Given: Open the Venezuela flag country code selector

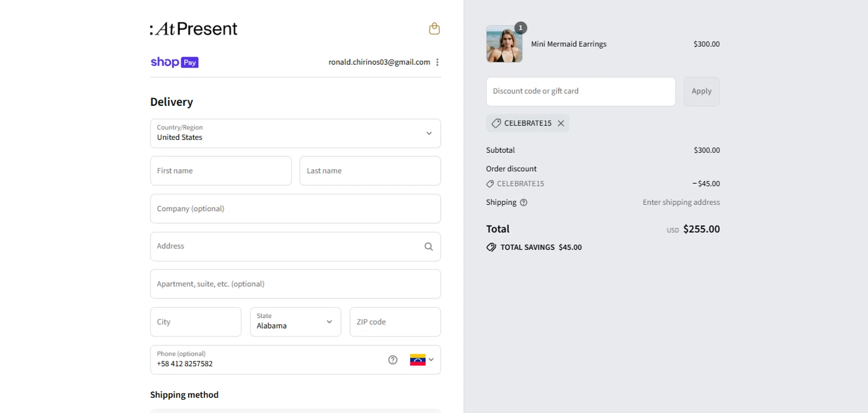Looking at the screenshot, I should 422,360.
